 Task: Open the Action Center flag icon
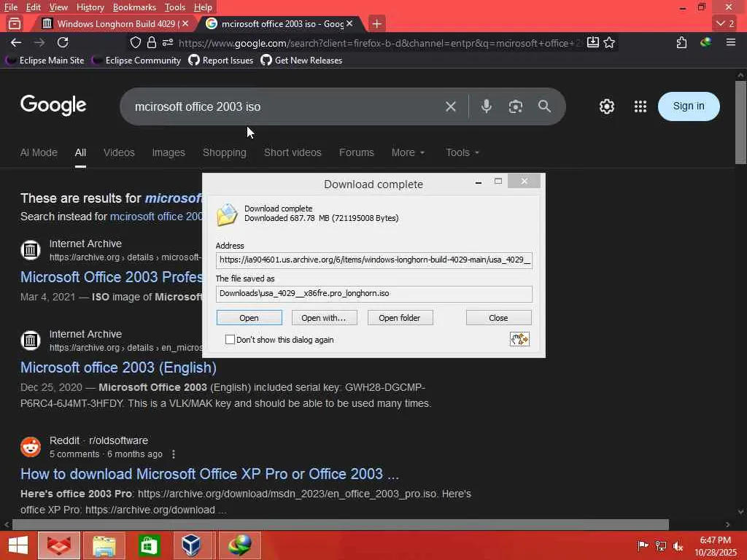click(643, 545)
